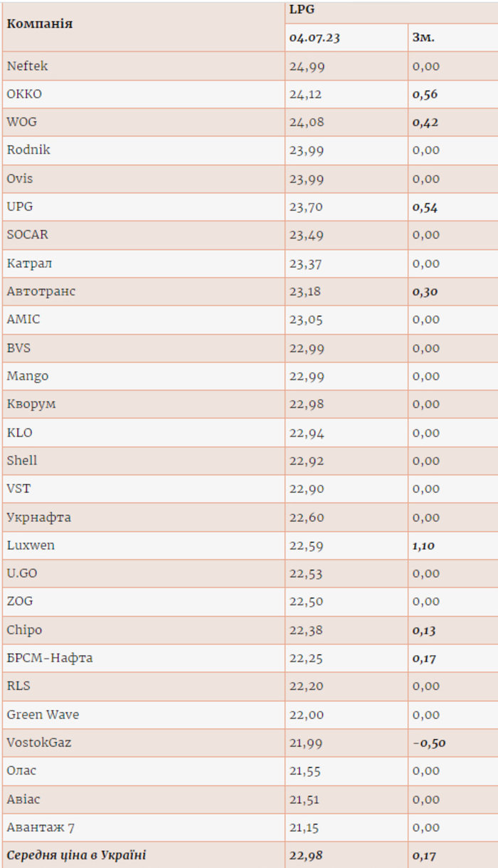Select the Shell company name
The image size is (498, 868).
22,461
